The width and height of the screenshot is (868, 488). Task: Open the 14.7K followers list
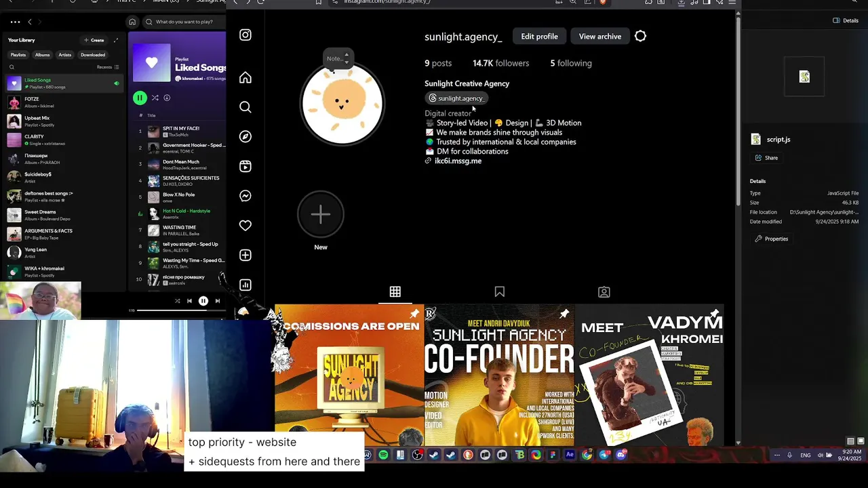point(500,63)
